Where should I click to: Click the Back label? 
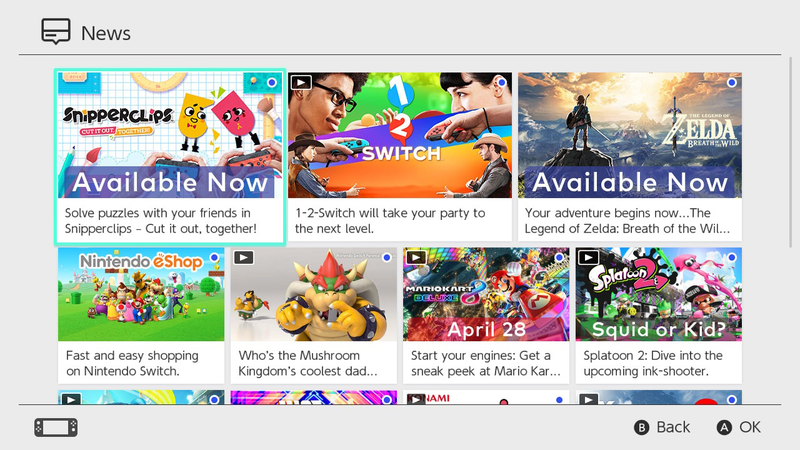pyautogui.click(x=673, y=427)
